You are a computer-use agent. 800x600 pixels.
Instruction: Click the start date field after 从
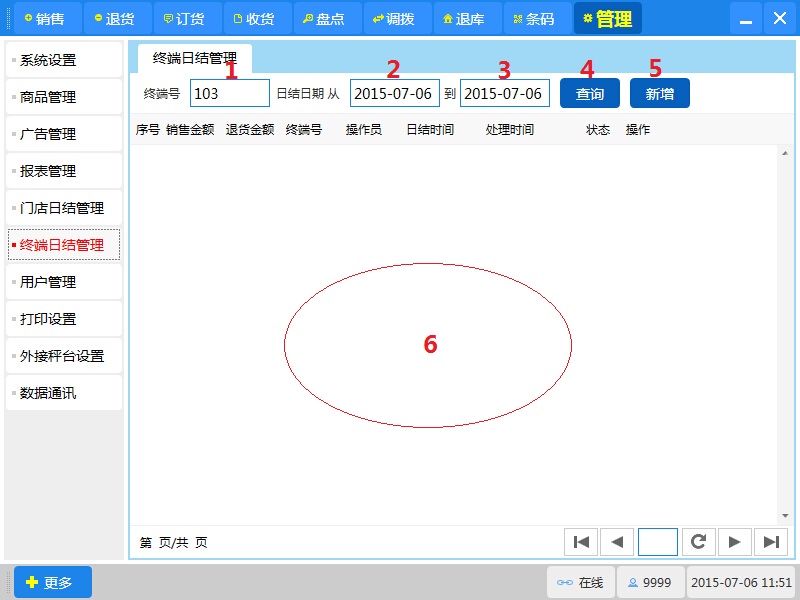[x=394, y=93]
